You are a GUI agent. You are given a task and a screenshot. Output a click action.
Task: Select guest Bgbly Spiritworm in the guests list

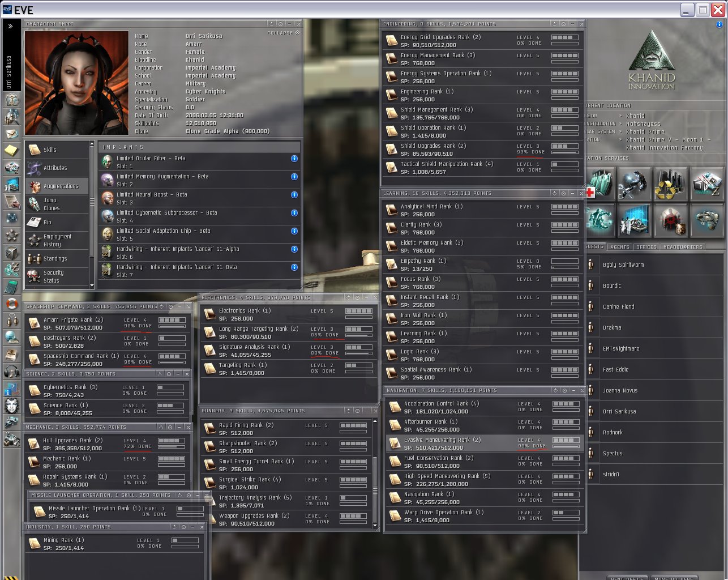(x=654, y=265)
